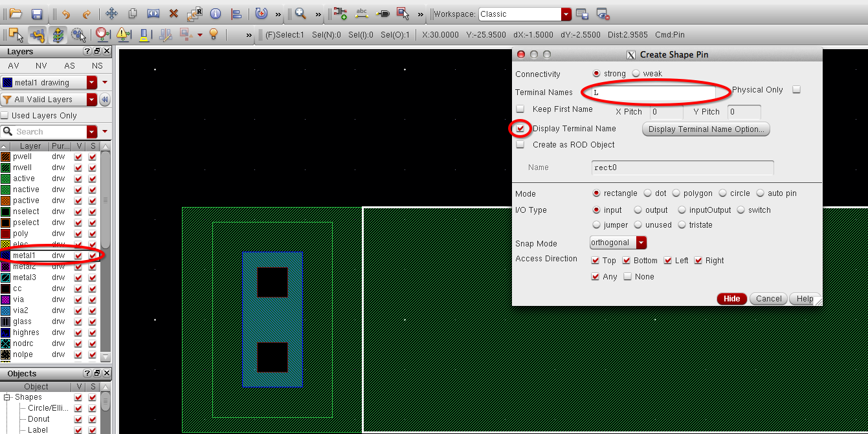Click the Create Pin icon
The image size is (868, 434).
coord(383,14)
